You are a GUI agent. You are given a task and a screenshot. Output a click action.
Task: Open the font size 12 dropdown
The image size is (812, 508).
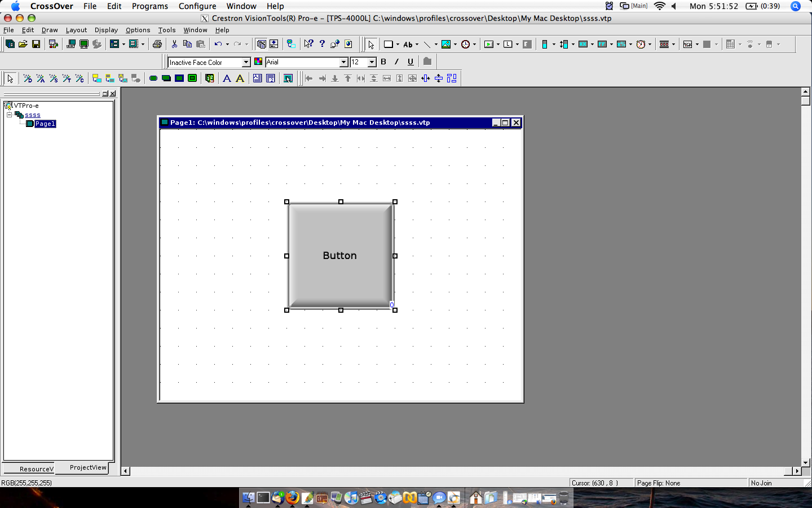coord(372,62)
